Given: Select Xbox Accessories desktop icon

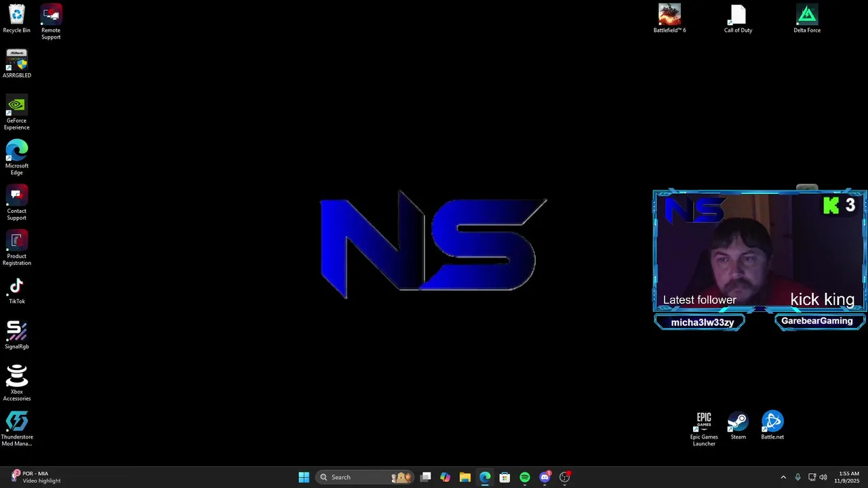Looking at the screenshot, I should pos(16,383).
